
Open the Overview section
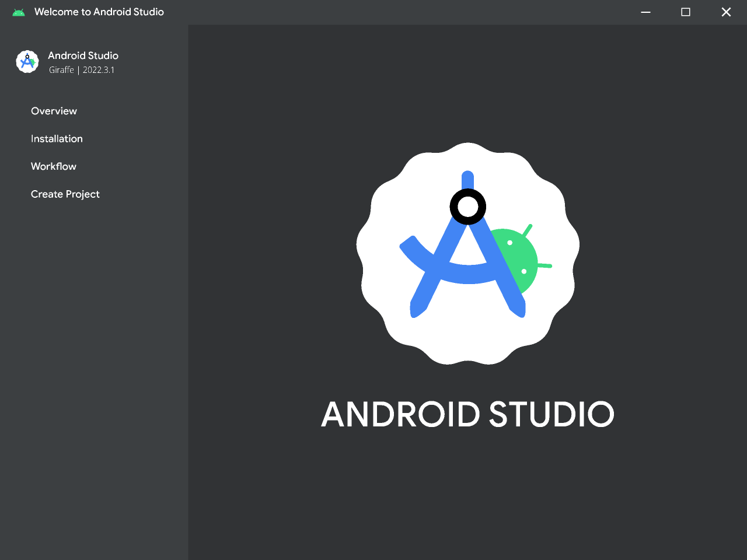click(x=54, y=111)
